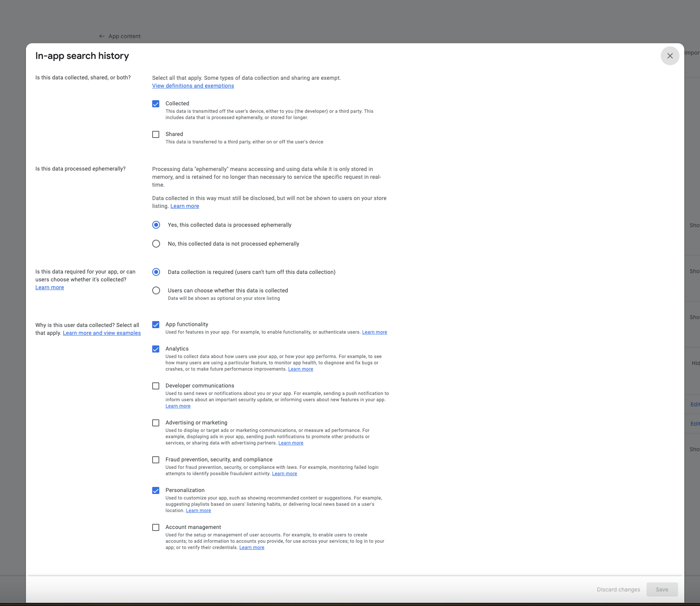Image resolution: width=700 pixels, height=606 pixels.
Task: Click Learn more and view examples link
Action: tap(101, 333)
